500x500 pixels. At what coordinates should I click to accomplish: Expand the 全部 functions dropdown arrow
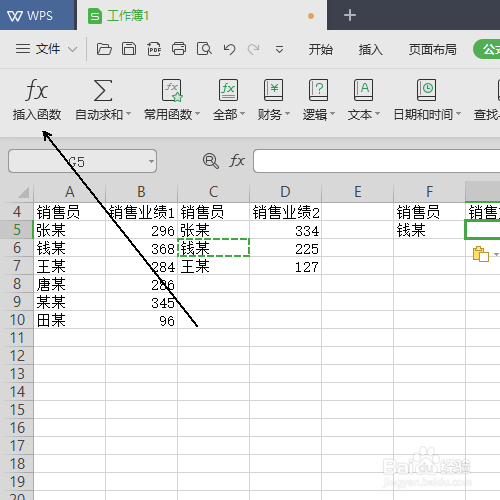(x=242, y=114)
